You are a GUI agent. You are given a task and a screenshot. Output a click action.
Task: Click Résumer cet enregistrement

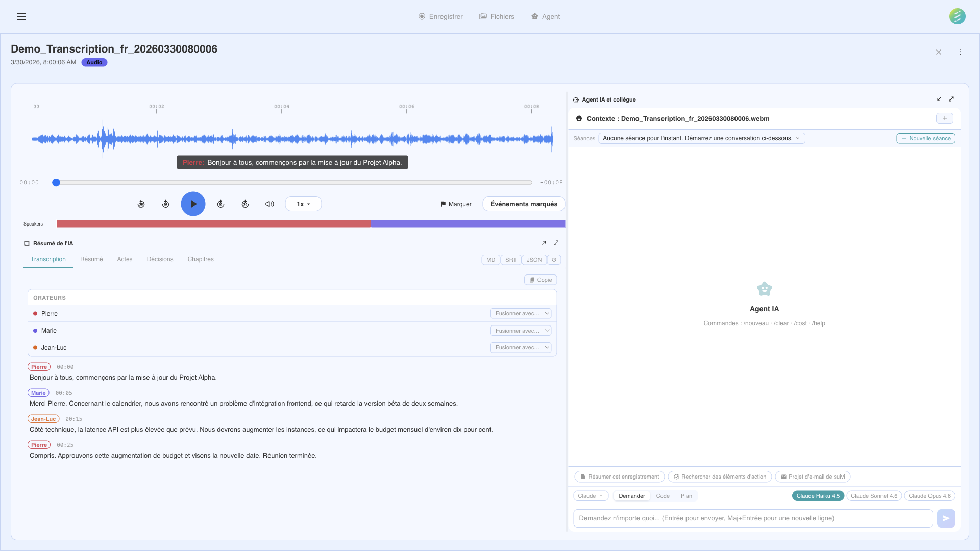click(x=619, y=477)
